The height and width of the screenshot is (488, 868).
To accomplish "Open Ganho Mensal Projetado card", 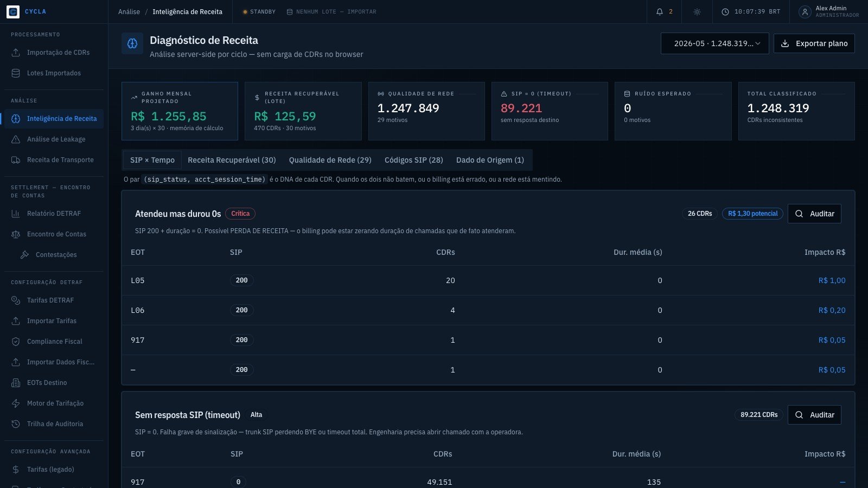I will point(180,111).
